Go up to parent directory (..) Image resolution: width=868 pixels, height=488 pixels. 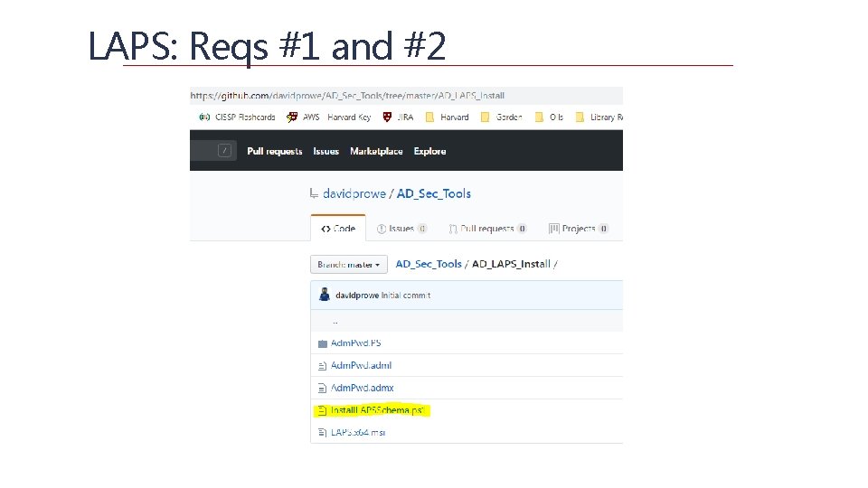click(335, 322)
